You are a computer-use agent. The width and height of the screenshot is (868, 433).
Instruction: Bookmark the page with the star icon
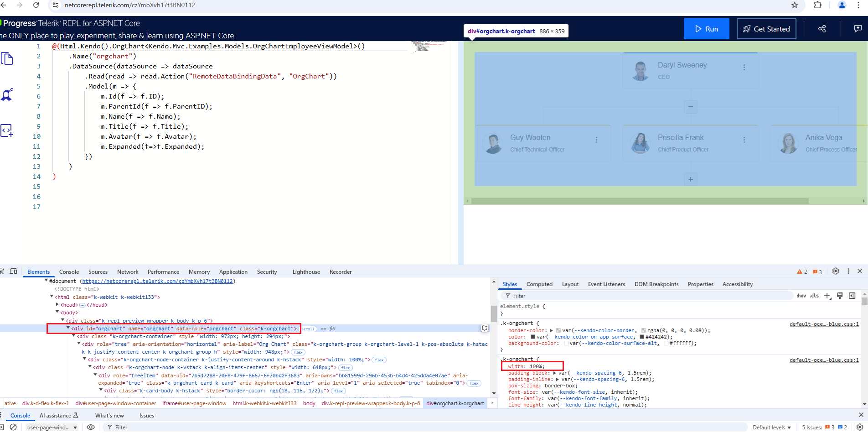[795, 5]
